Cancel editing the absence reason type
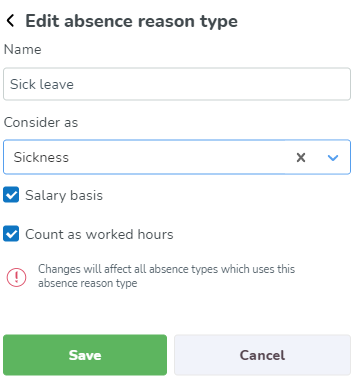 coord(262,355)
